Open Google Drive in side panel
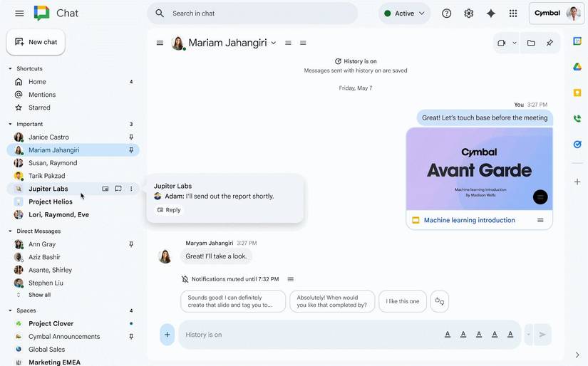Screen dimensions: 588x366 (577, 67)
